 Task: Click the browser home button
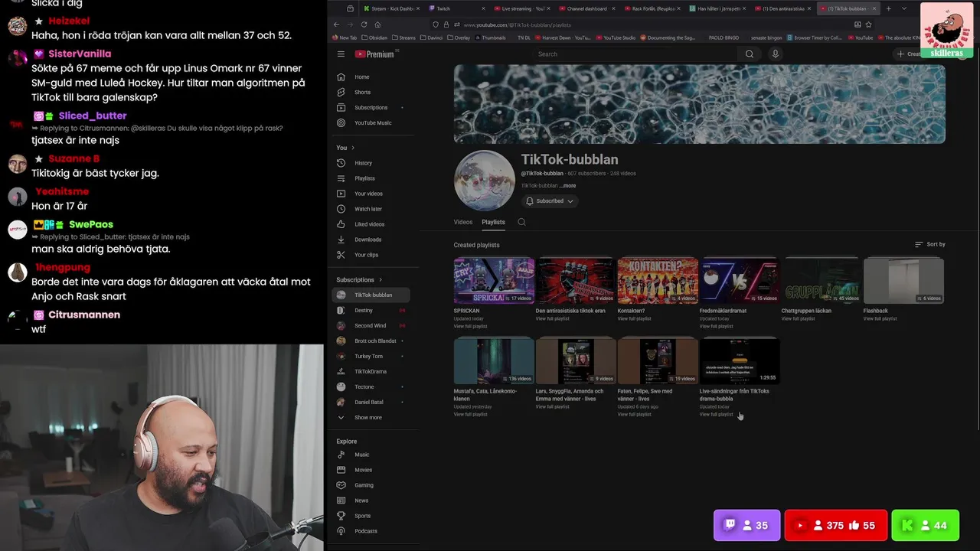click(x=377, y=24)
